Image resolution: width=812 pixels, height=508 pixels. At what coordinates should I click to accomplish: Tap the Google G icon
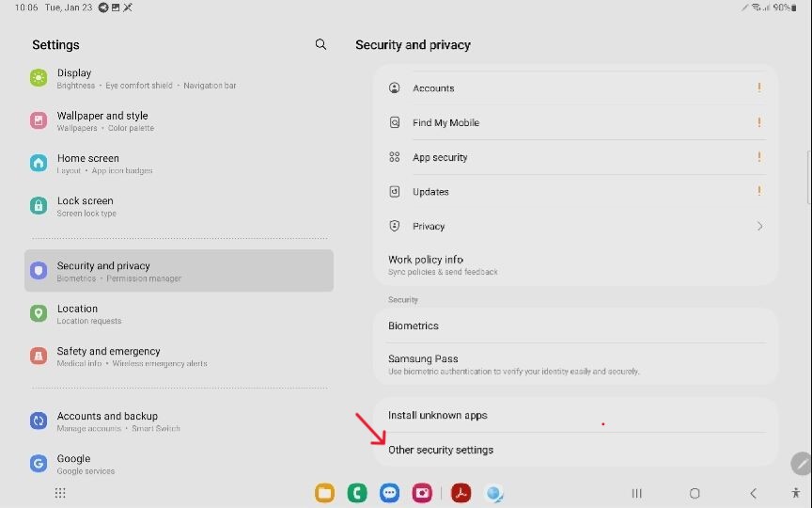pos(39,463)
